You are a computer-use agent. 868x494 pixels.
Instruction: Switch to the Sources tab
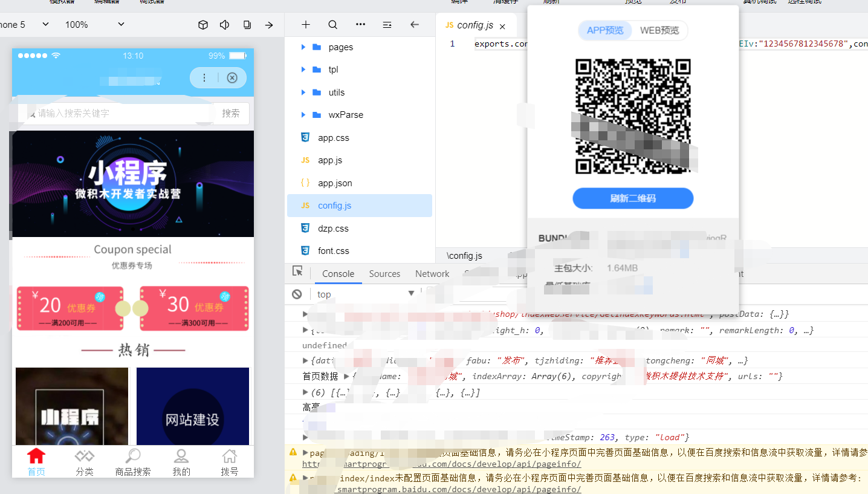point(384,274)
